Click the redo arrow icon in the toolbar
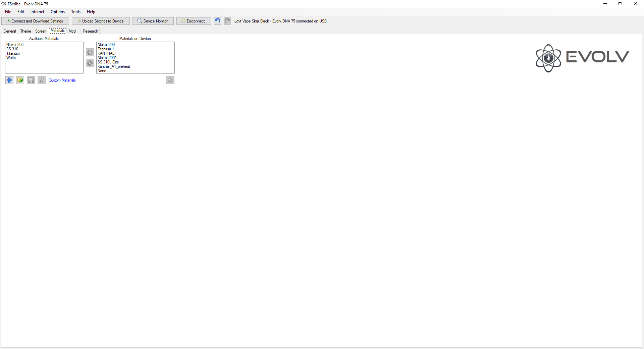The image size is (644, 349). coord(227,21)
